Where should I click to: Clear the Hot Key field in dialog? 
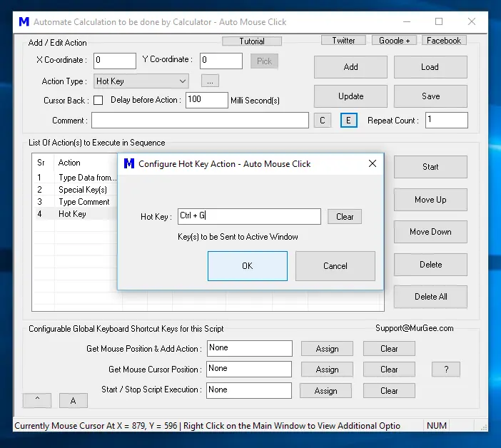(345, 217)
